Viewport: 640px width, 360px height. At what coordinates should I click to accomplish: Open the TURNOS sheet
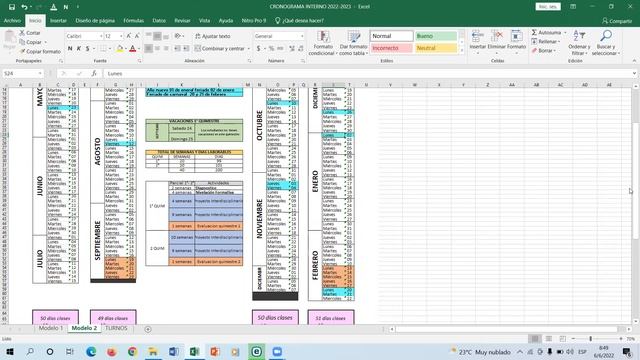(116, 328)
